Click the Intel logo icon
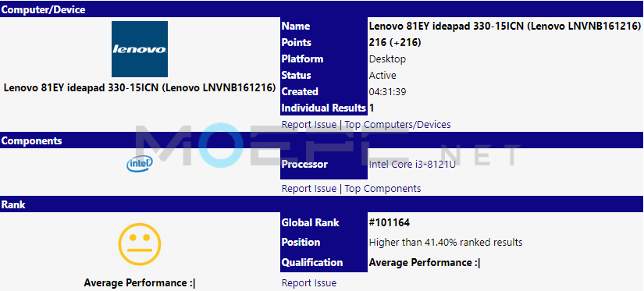The width and height of the screenshot is (644, 291). click(x=140, y=164)
